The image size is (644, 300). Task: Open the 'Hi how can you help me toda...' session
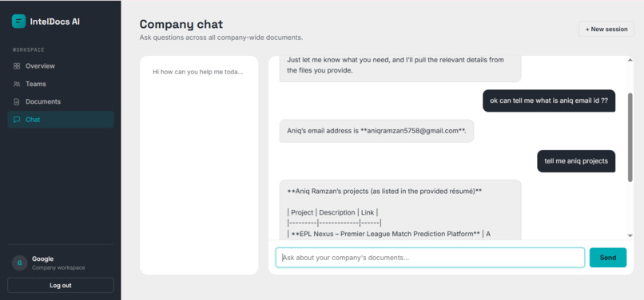198,73
